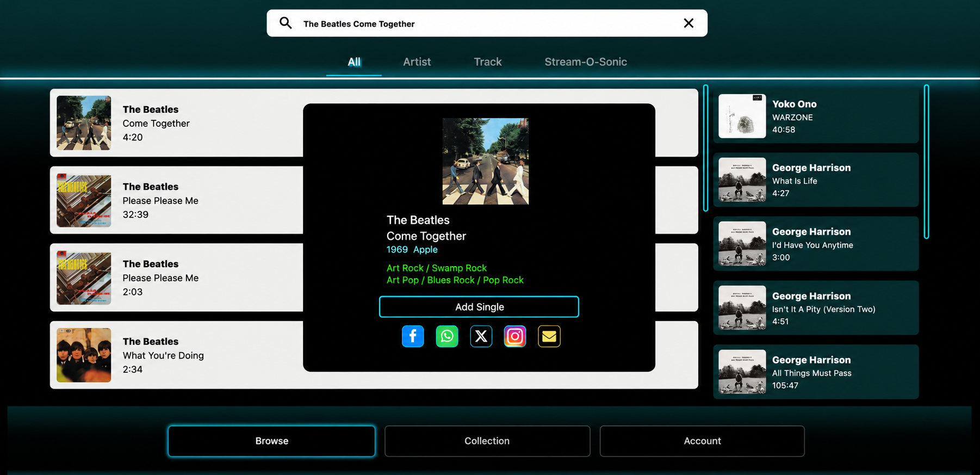Share the single by email icon
The width and height of the screenshot is (980, 475).
tap(549, 336)
